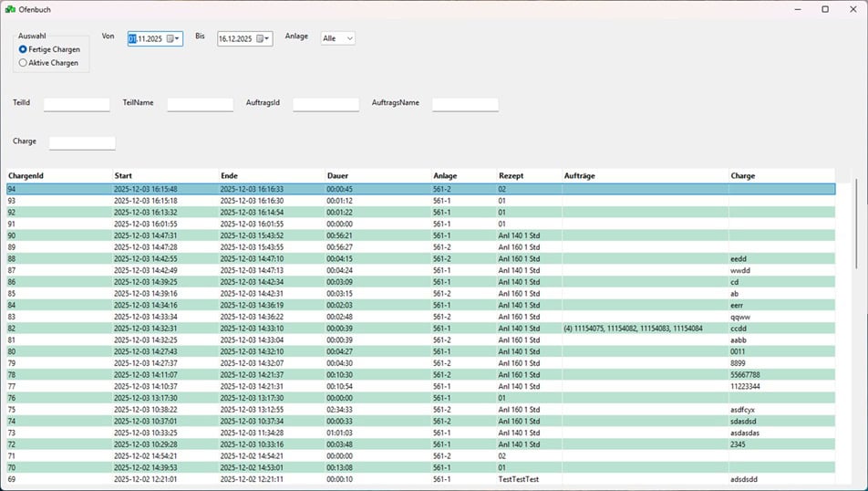This screenshot has height=491, width=868.
Task: Click the AuftragsName text field
Action: [465, 104]
